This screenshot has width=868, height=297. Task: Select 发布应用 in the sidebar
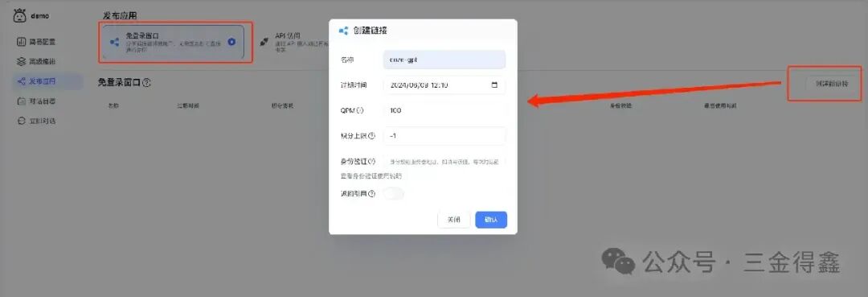click(x=47, y=81)
